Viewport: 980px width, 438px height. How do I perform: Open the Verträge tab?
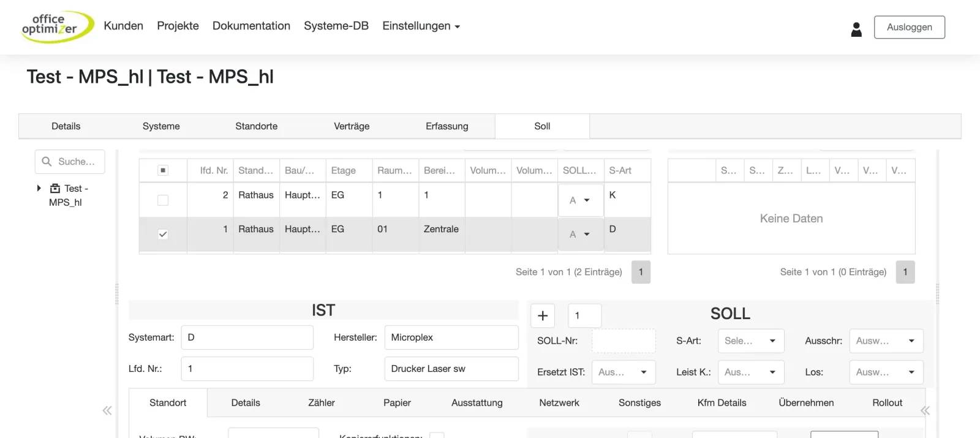[352, 126]
